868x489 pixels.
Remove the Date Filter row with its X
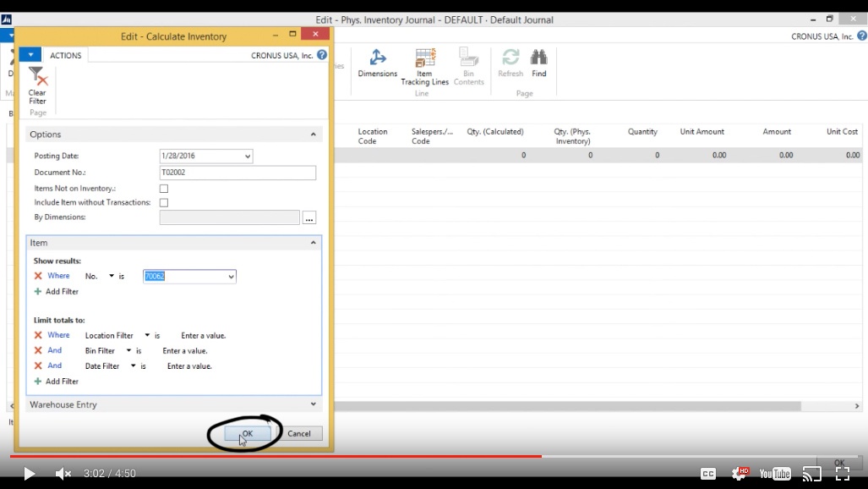click(x=38, y=366)
